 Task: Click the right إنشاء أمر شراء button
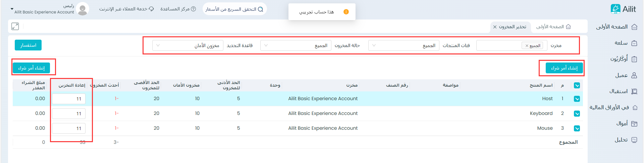tap(564, 68)
